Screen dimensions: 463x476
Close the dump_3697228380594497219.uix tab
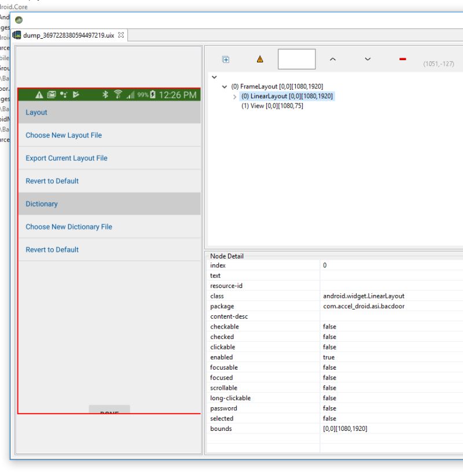point(121,35)
